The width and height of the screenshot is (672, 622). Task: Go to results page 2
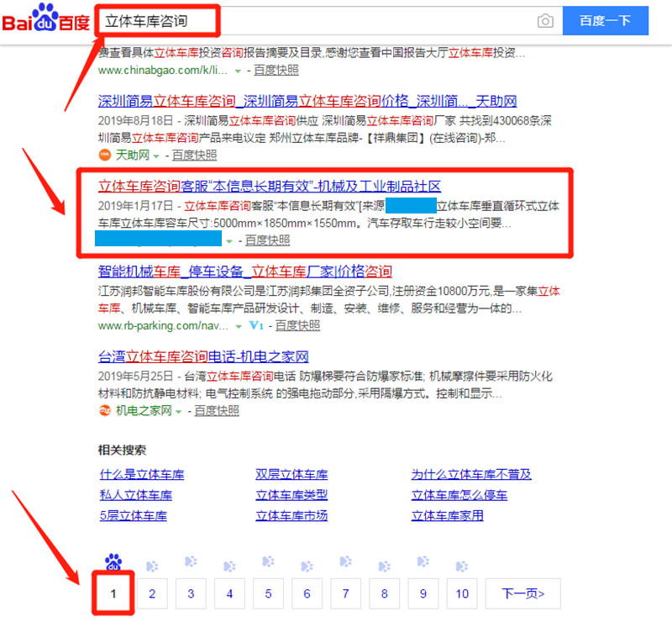click(x=152, y=593)
